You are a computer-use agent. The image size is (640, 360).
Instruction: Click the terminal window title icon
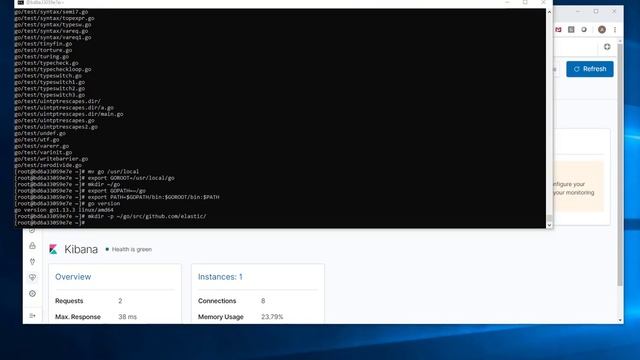pyautogui.click(x=20, y=2)
